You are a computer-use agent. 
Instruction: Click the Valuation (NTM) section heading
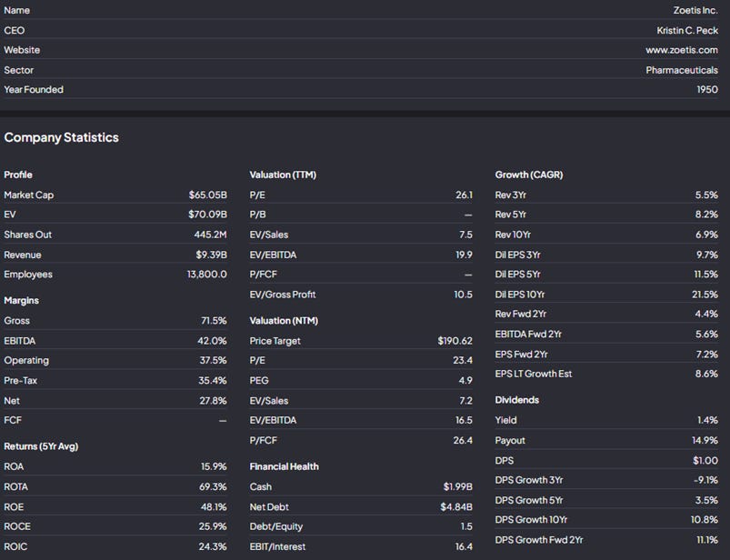pyautogui.click(x=284, y=320)
